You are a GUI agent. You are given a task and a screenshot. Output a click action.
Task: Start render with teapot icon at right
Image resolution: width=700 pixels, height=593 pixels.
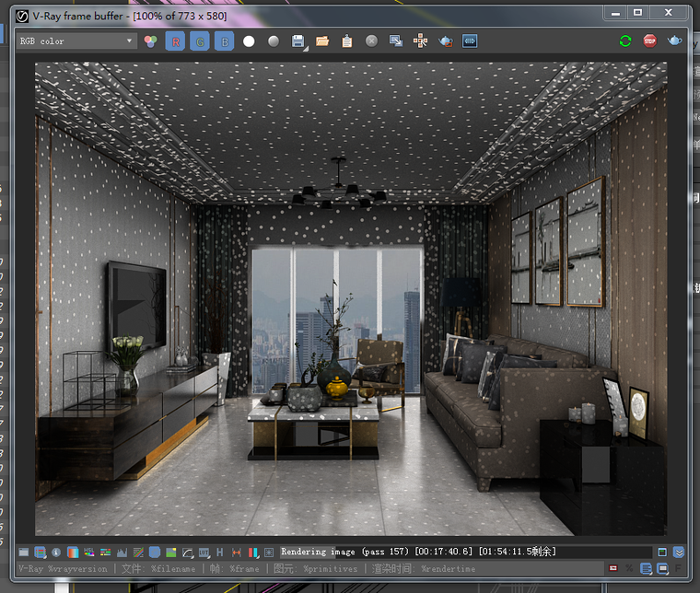674,41
